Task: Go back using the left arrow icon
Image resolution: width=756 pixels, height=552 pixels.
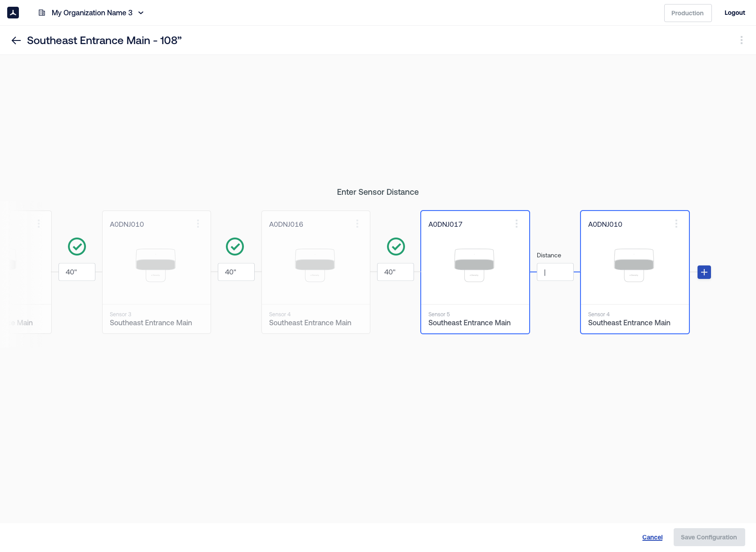Action: [x=16, y=40]
